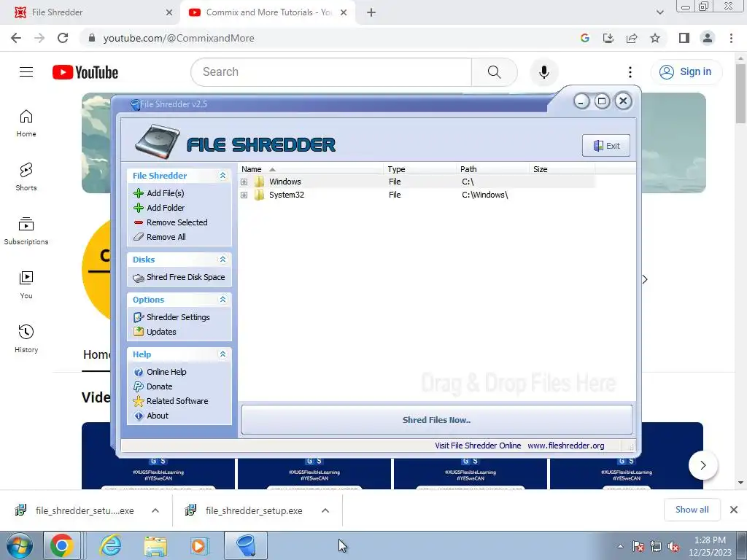Image resolution: width=747 pixels, height=560 pixels.
Task: Click the Remove All eraser icon
Action: pyautogui.click(x=139, y=237)
